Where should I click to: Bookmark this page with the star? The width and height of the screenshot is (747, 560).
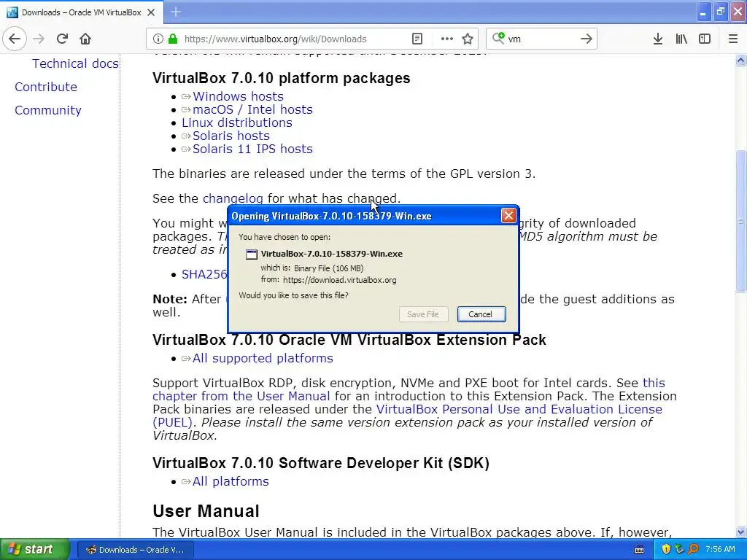[x=468, y=39]
